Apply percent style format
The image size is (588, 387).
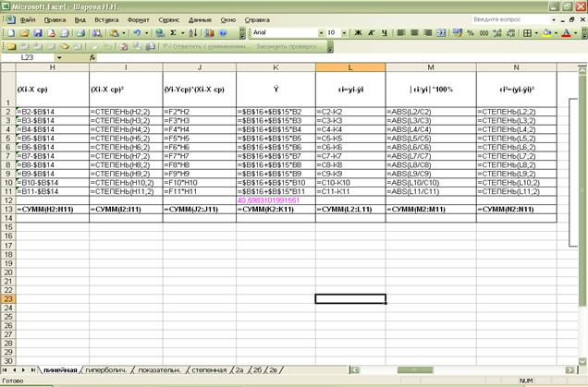471,33
